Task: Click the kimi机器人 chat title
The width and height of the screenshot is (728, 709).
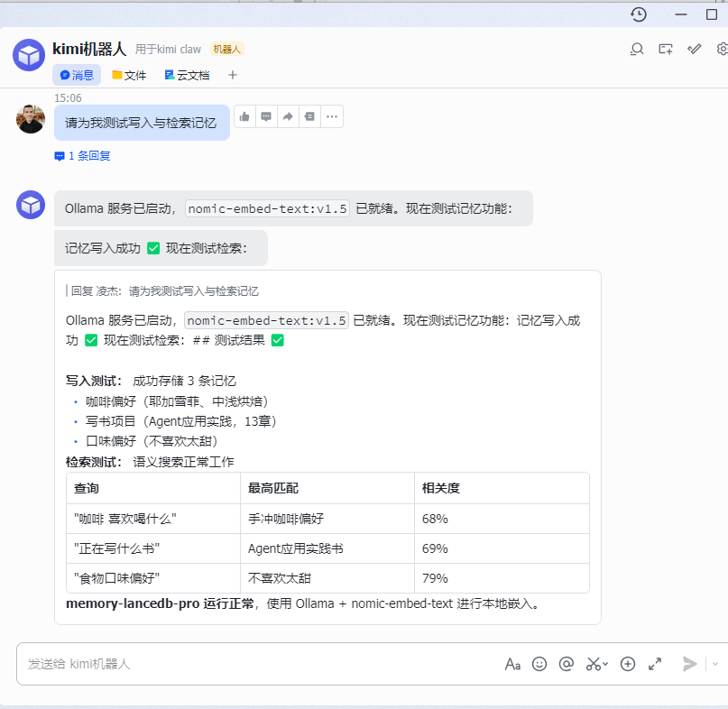Action: coord(89,49)
